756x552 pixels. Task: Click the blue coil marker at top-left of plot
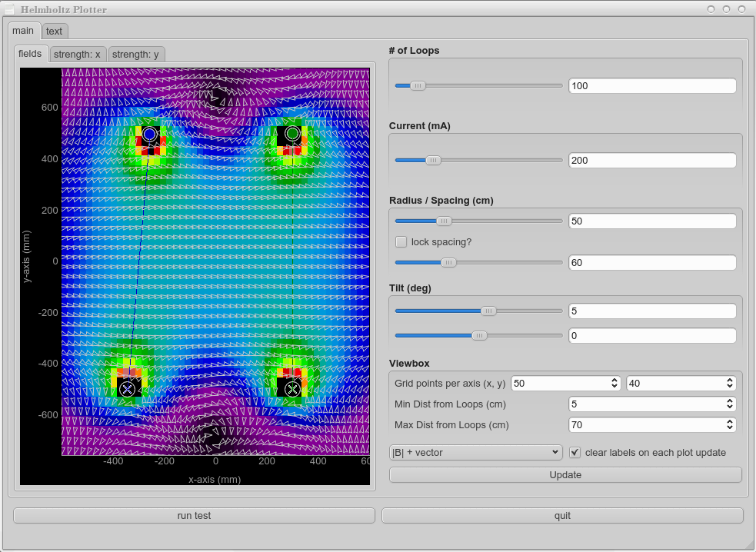coord(149,134)
